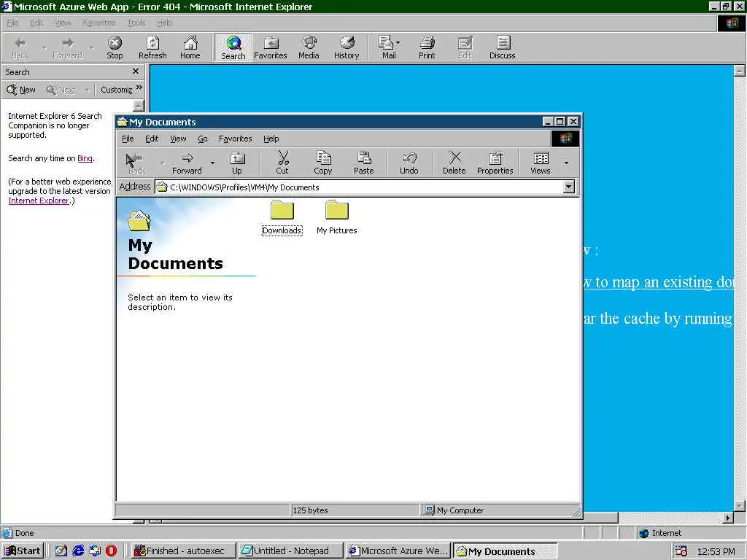
Task: Click Search pane scroll up arrow
Action: click(x=139, y=105)
